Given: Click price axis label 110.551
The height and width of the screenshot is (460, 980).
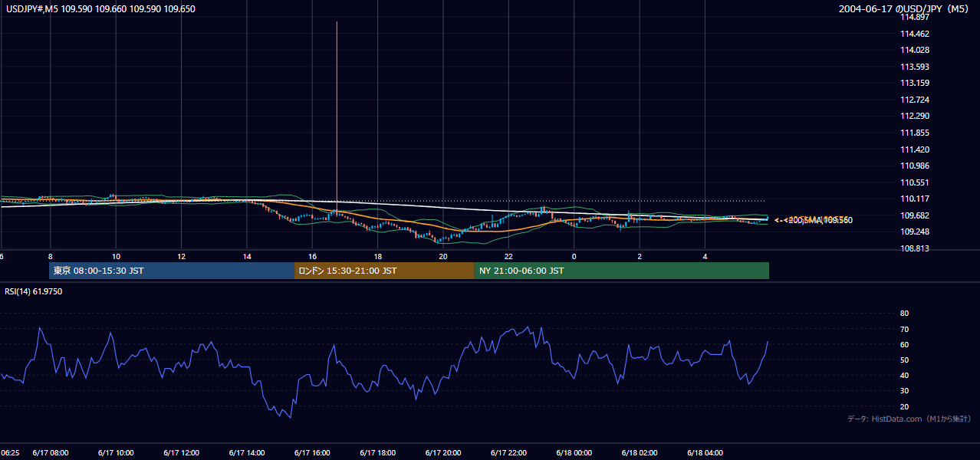Looking at the screenshot, I should pyautogui.click(x=914, y=182).
